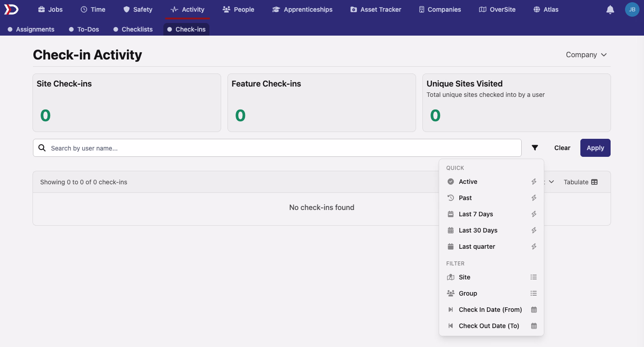644x347 pixels.
Task: Switch to Assignments sub-tab
Action: [31, 29]
